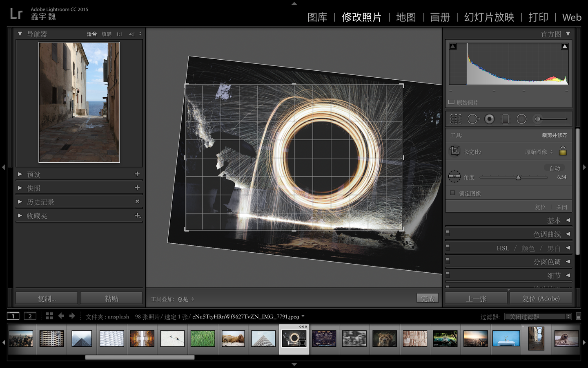Click the 自动 angle button

click(x=555, y=168)
